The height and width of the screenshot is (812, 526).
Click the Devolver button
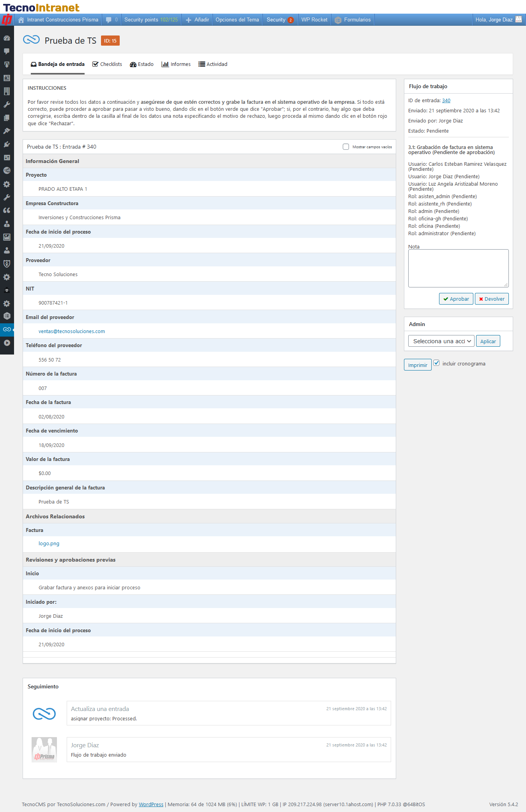click(x=491, y=299)
